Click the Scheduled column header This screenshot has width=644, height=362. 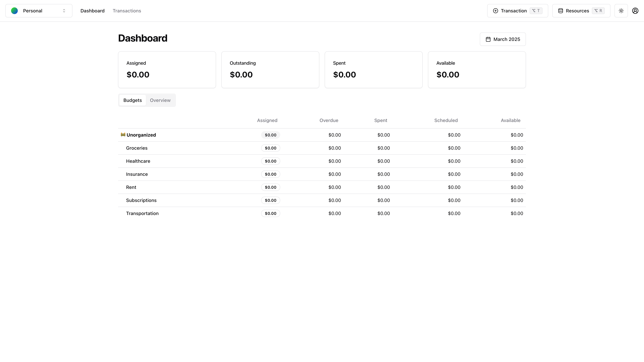[446, 120]
